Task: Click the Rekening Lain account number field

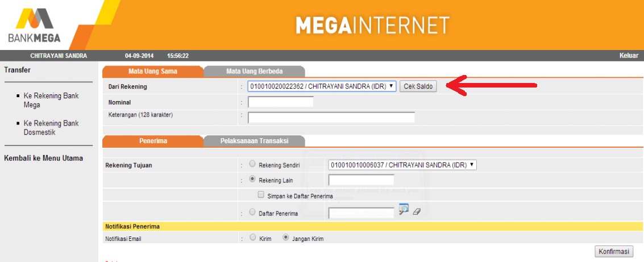Action: 361,180
